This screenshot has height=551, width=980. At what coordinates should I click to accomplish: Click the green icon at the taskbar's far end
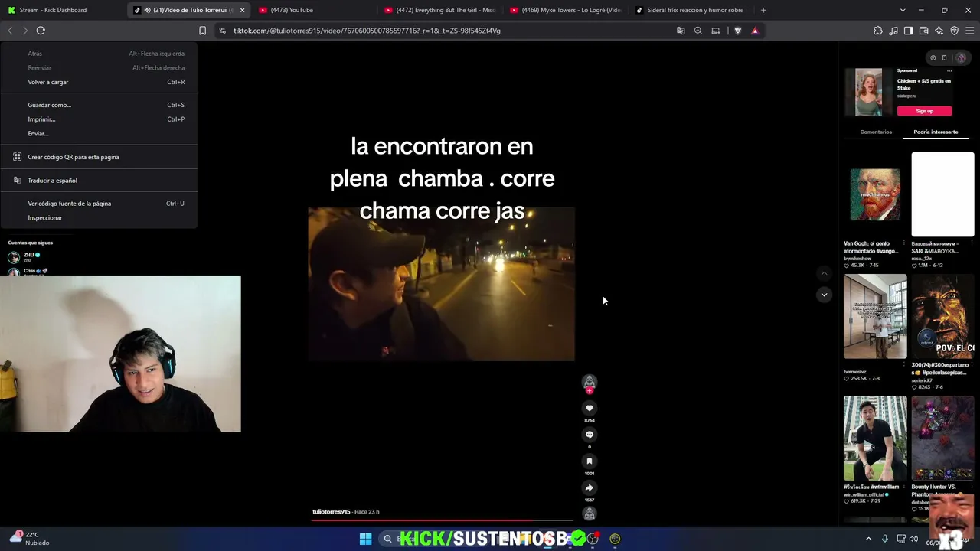(615, 539)
